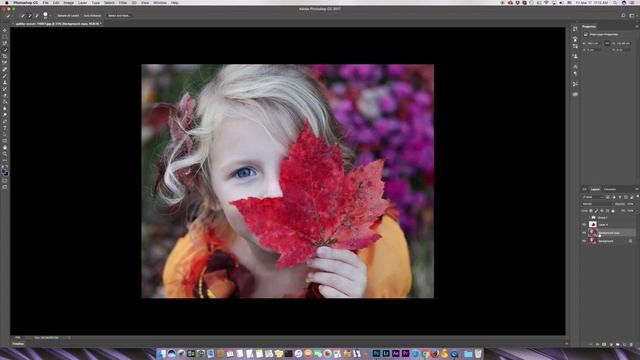Toggle visibility of Group 1
The image size is (640, 360).
584,218
